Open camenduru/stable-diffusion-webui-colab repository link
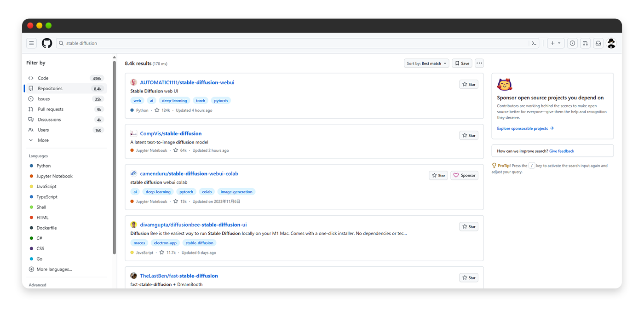Image resolution: width=644 pixels, height=322 pixels. click(x=189, y=173)
